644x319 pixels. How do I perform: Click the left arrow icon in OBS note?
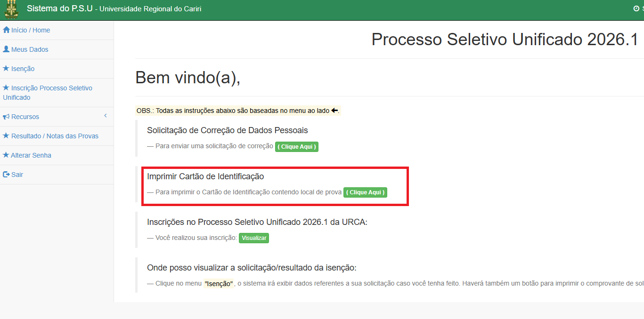click(334, 111)
